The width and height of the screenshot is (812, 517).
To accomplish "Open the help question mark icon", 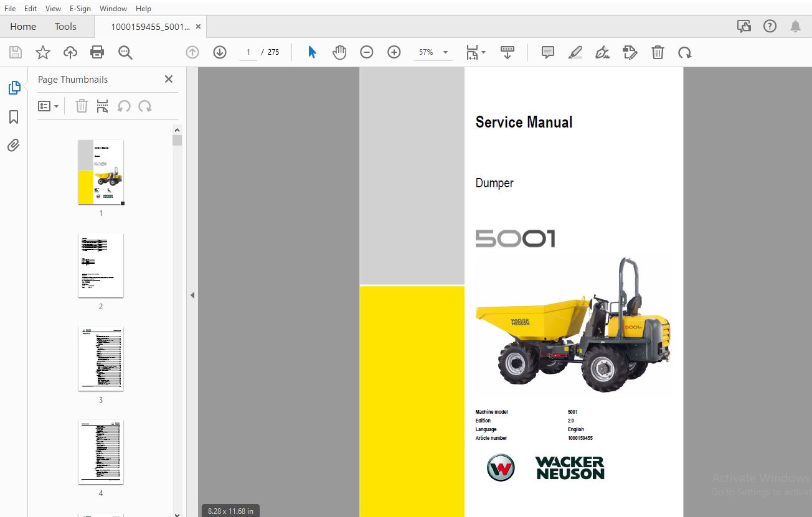I will 770,26.
